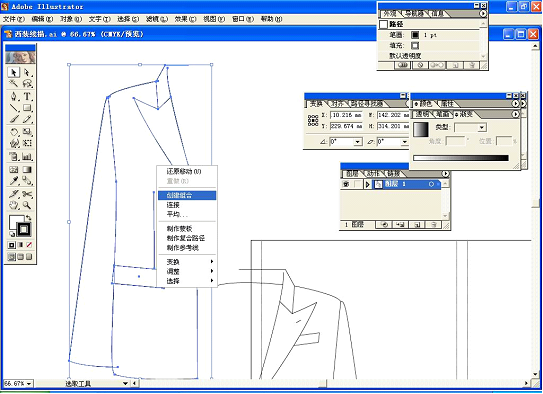The image size is (543, 394).
Task: Open the Appearance panel flyout menu arrow
Action: click(483, 14)
